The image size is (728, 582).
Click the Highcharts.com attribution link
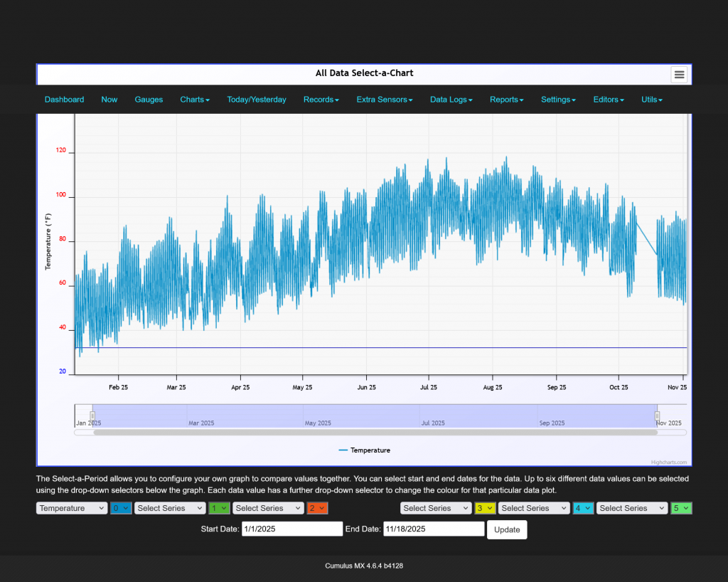[669, 460]
